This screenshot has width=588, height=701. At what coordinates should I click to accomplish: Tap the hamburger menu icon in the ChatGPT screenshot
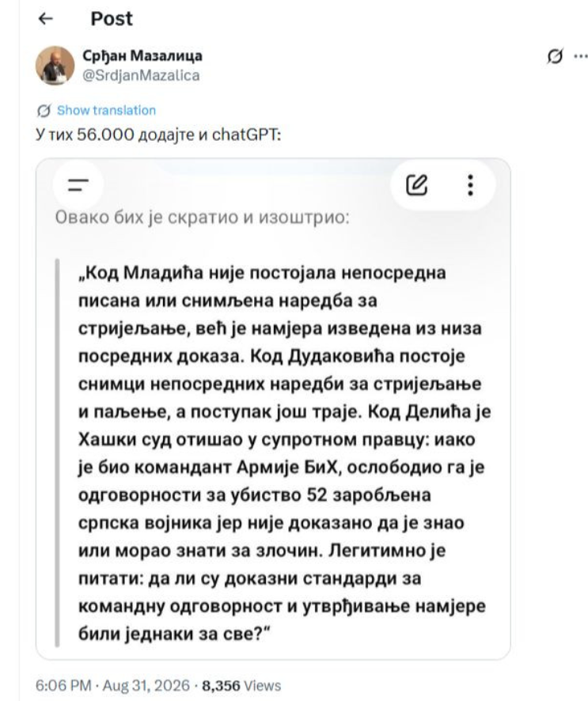pos(78,184)
